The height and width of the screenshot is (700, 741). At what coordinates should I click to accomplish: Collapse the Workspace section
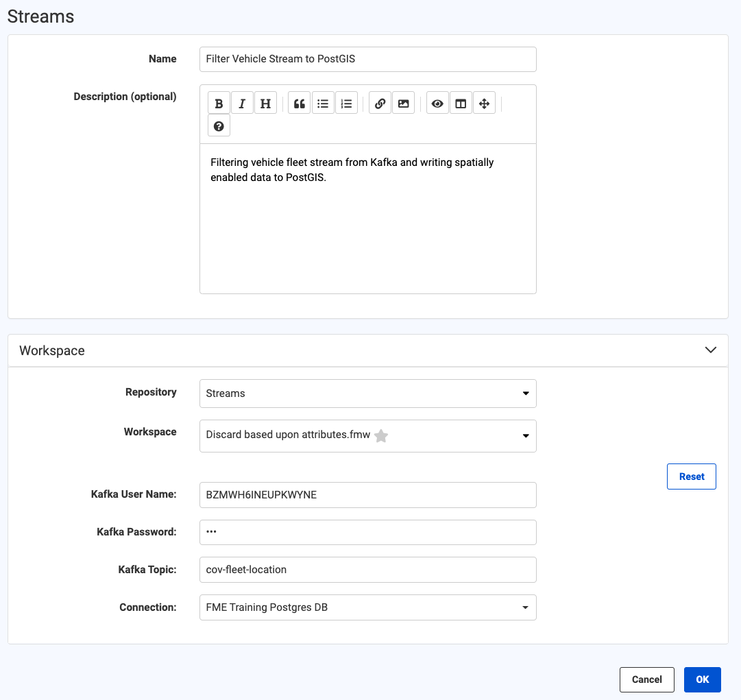click(711, 350)
